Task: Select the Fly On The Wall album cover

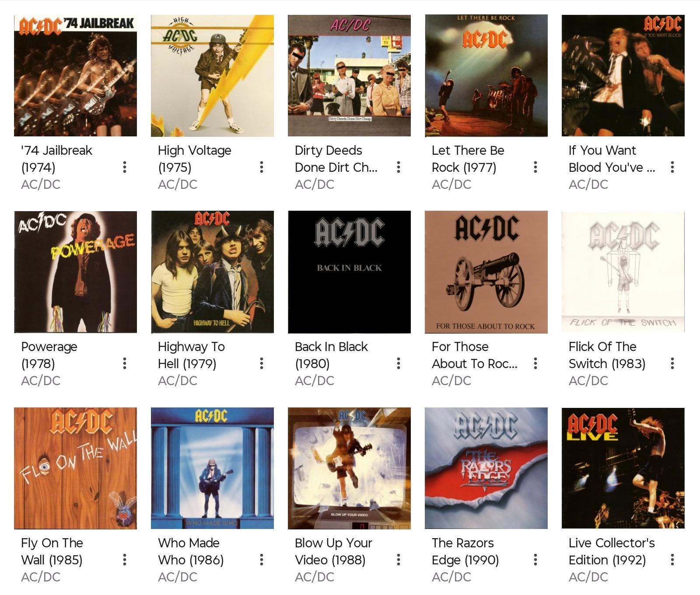Action: point(75,468)
